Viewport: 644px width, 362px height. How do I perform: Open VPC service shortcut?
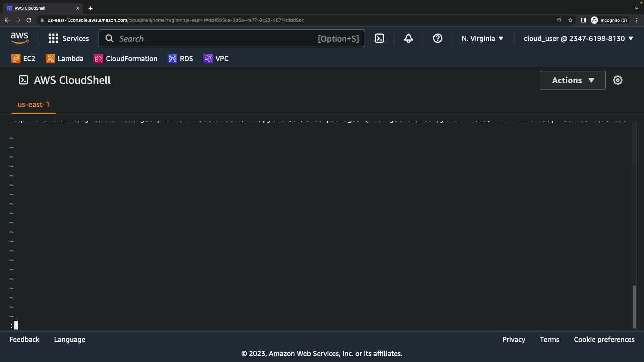[x=216, y=59]
